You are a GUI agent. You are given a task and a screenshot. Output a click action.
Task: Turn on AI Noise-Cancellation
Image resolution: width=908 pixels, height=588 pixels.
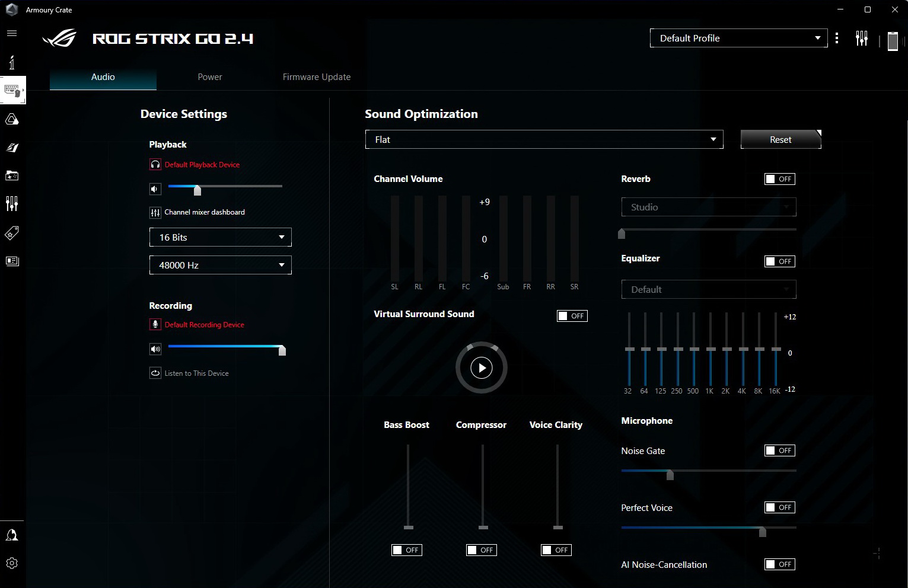779,564
